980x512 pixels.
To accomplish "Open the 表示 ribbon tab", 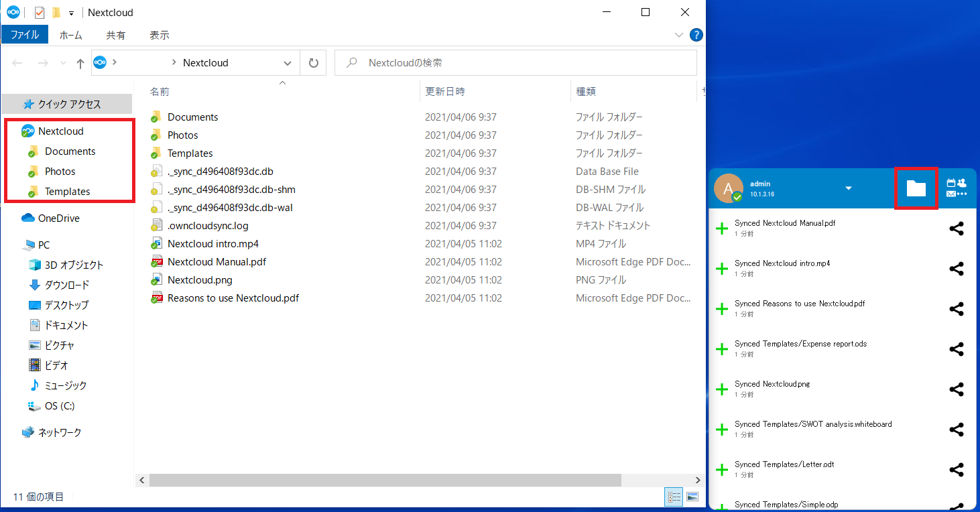I will click(x=160, y=35).
